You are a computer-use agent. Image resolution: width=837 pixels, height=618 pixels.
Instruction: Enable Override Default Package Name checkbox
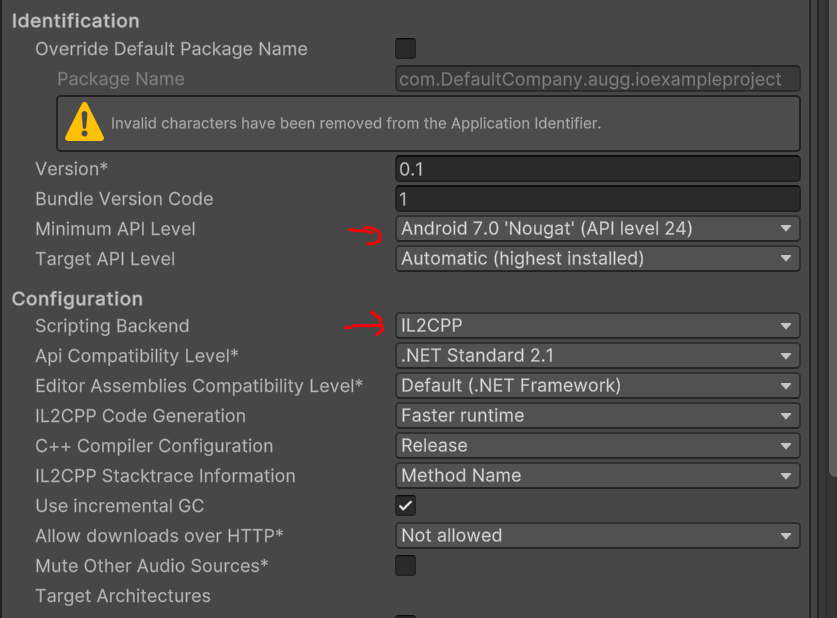click(405, 49)
